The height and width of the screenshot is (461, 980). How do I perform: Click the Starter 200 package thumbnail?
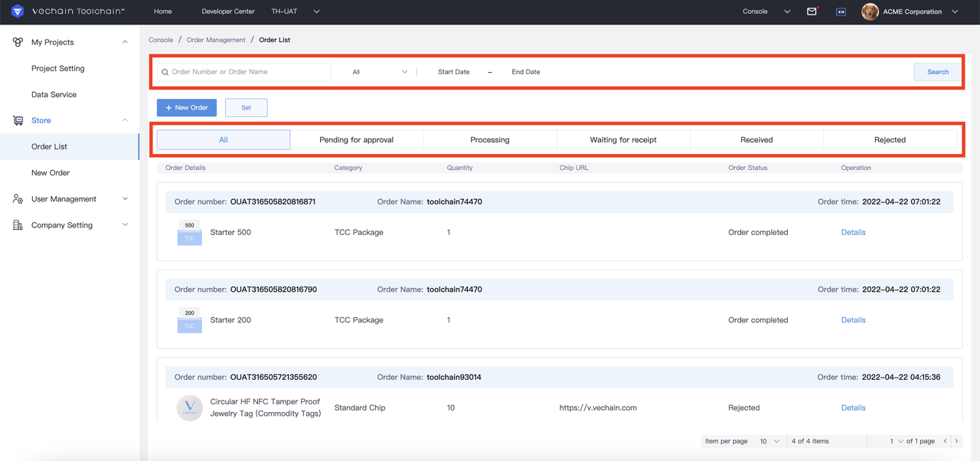189,321
